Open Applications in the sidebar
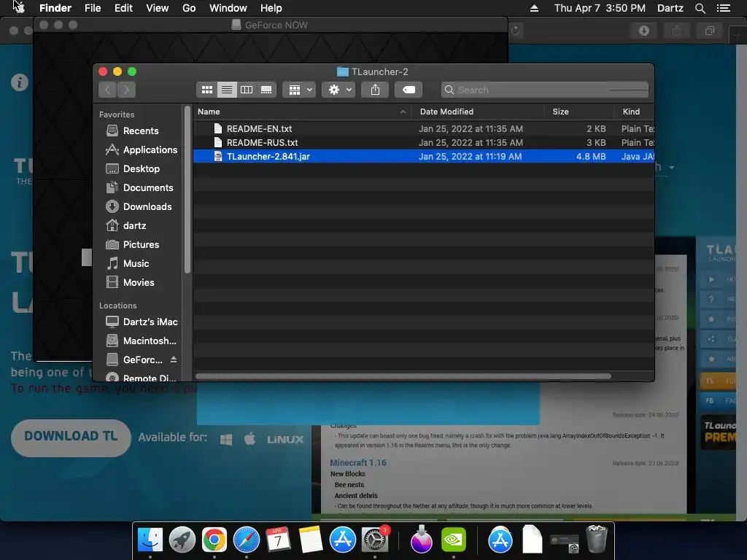Image resolution: width=747 pixels, height=560 pixels. pyautogui.click(x=142, y=149)
